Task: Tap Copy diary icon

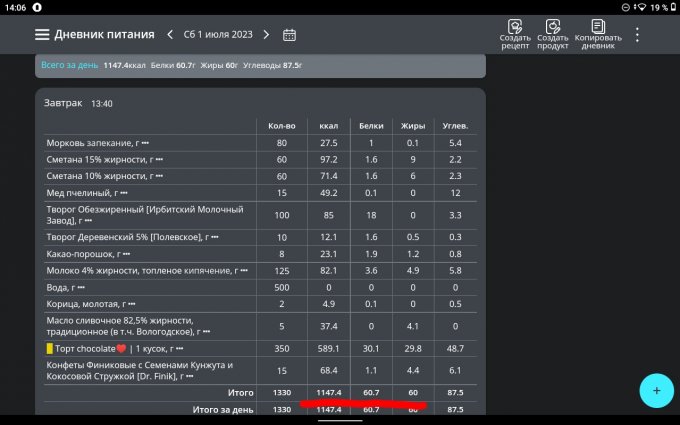Action: (598, 33)
